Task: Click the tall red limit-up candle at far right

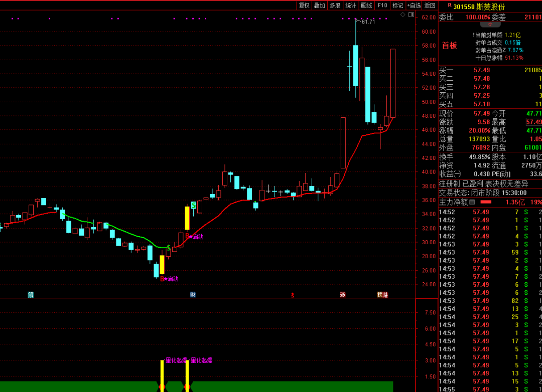Action: click(393, 83)
